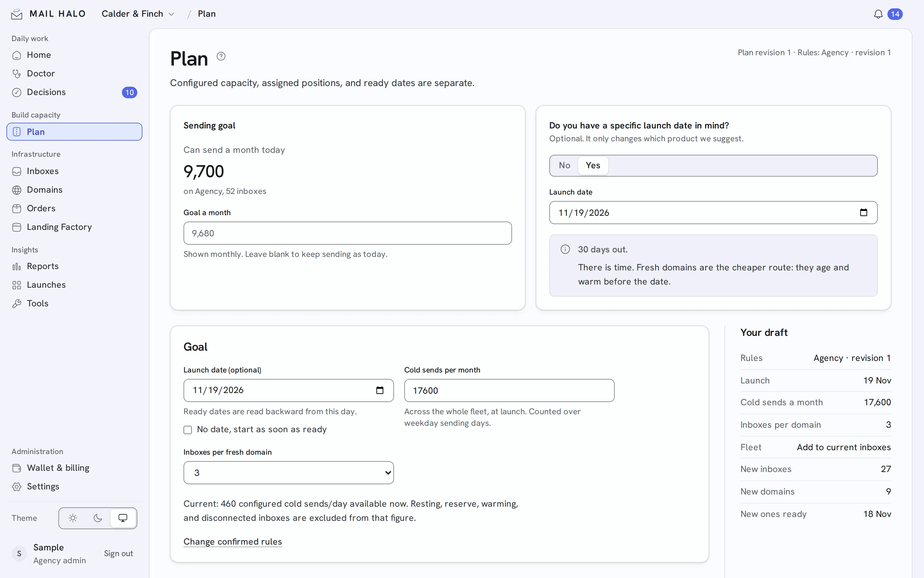Choose No for specific launch date

coord(564,165)
